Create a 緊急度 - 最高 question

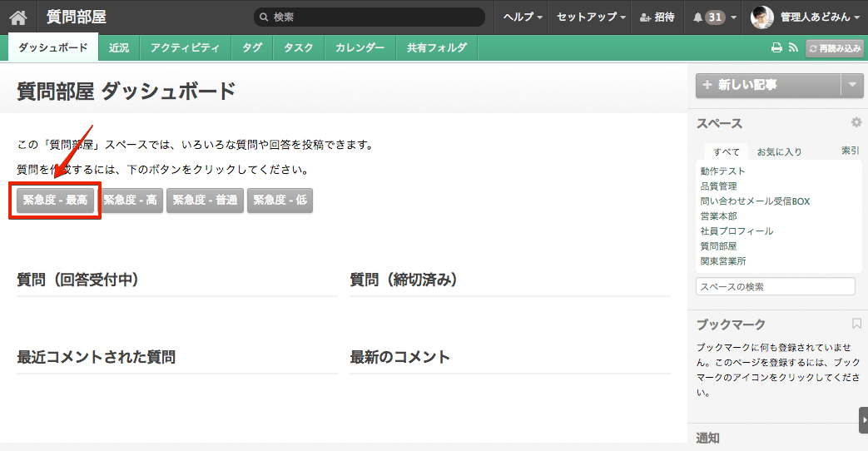tap(55, 201)
